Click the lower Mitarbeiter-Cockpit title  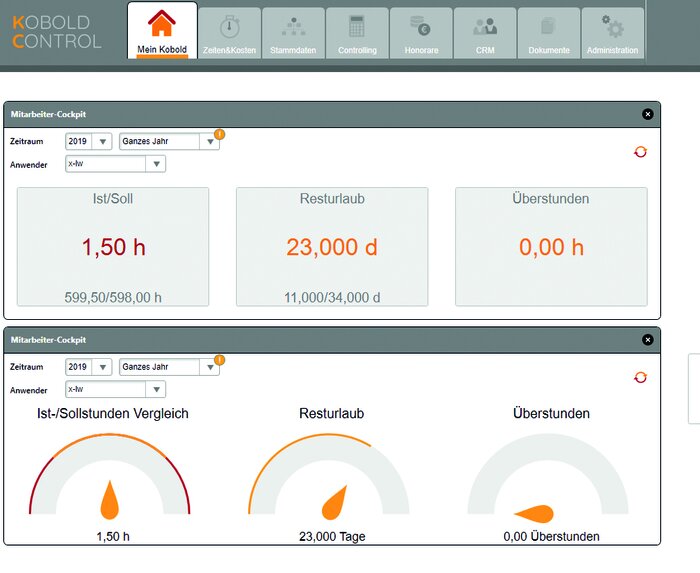48,340
